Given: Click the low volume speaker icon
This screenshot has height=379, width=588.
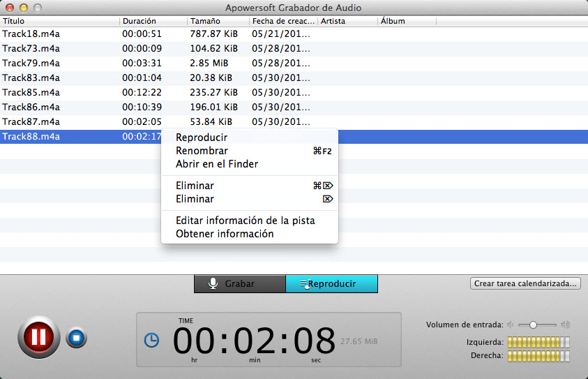Looking at the screenshot, I should (x=511, y=325).
